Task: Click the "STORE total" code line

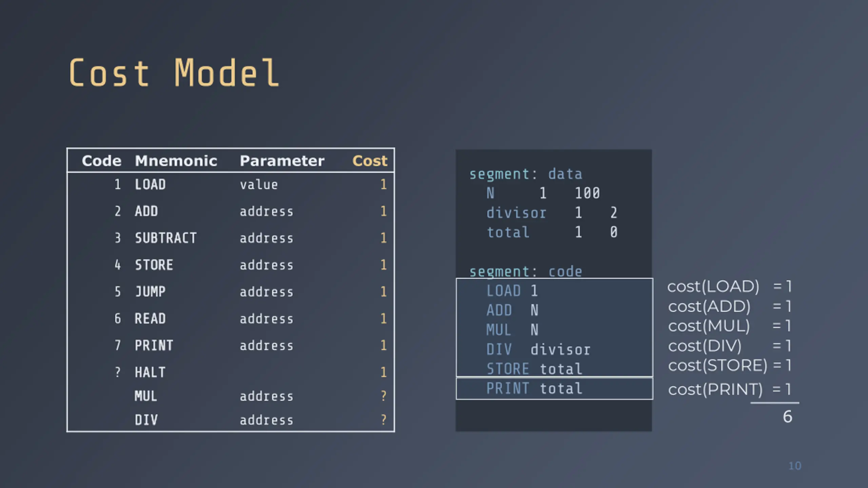Action: [x=534, y=369]
